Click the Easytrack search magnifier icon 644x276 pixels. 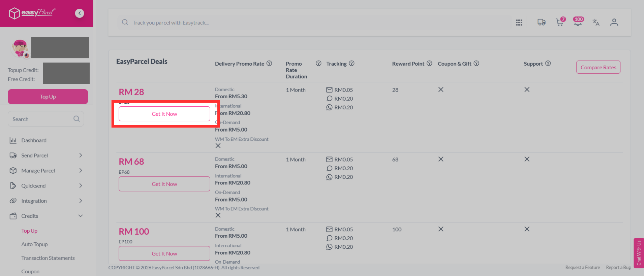pyautogui.click(x=125, y=22)
